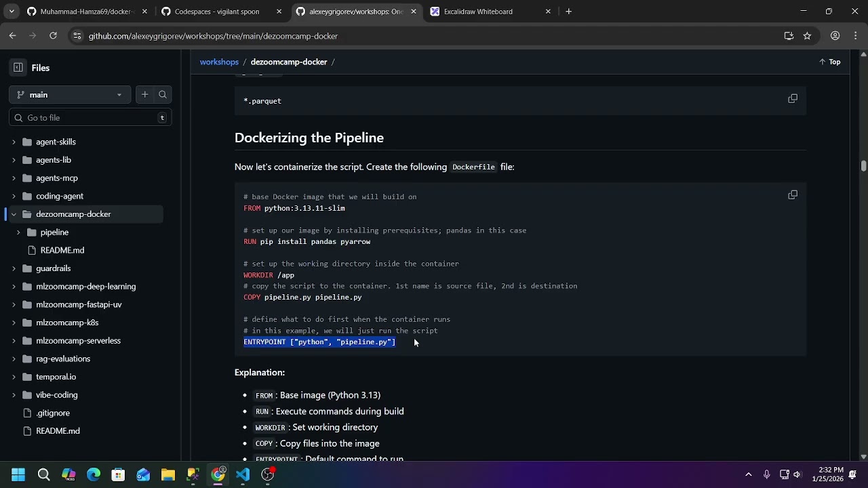Click the dezoomcamp-docker breadcrumb
Viewport: 868px width, 488px height.
point(289,62)
